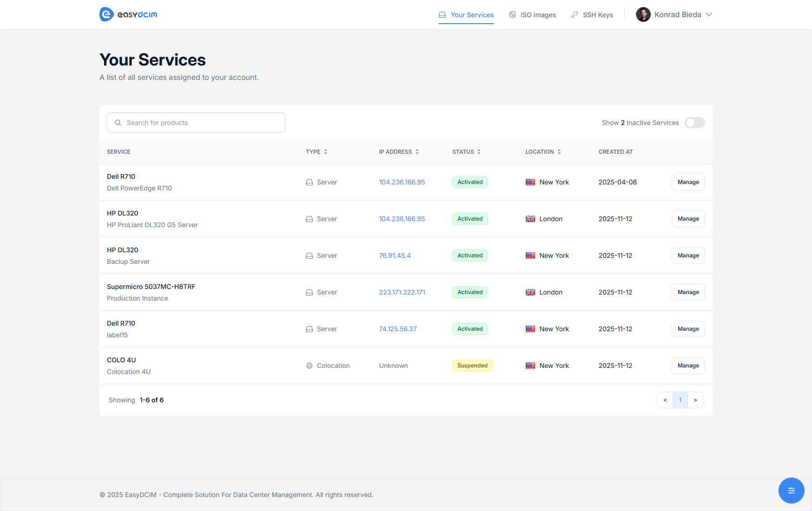Open the SSH Keys tab
The image size is (812, 511).
coord(597,15)
